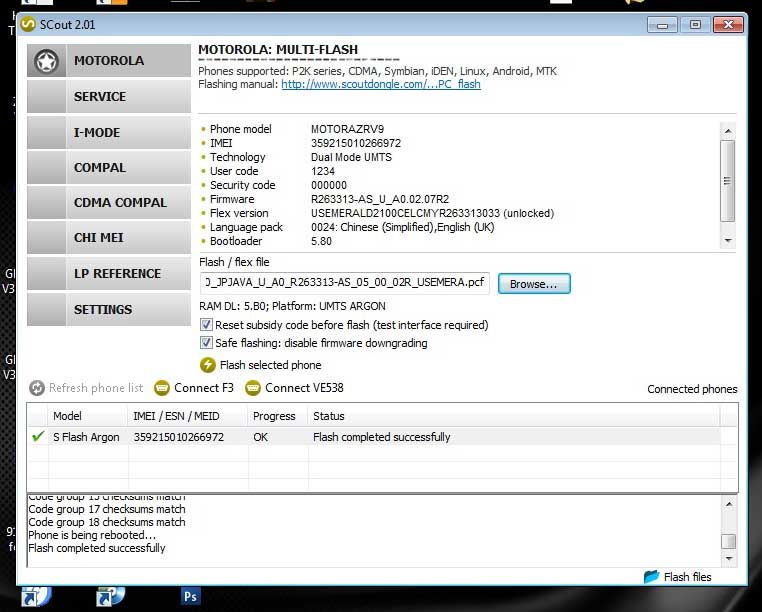The image size is (762, 612).
Task: Click the phone info scrollbar thumb
Action: click(x=727, y=181)
